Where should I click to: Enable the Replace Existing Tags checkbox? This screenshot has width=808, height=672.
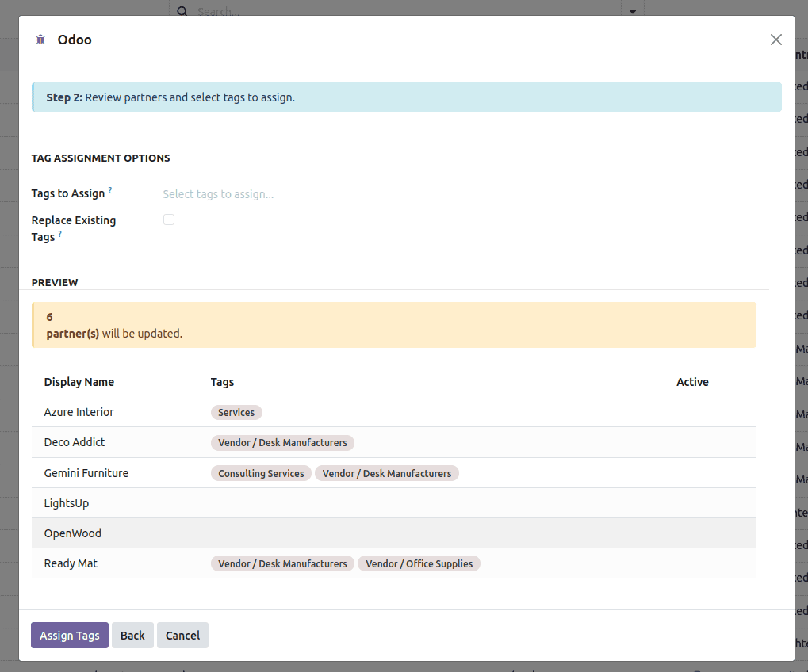click(x=169, y=220)
